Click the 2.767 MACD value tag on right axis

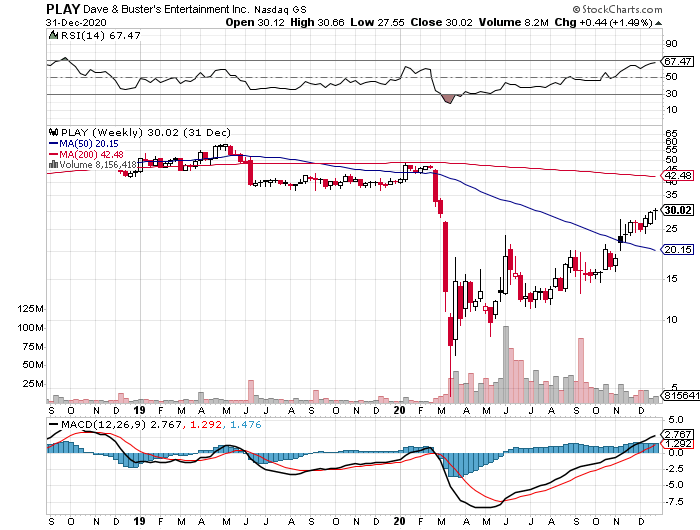678,434
